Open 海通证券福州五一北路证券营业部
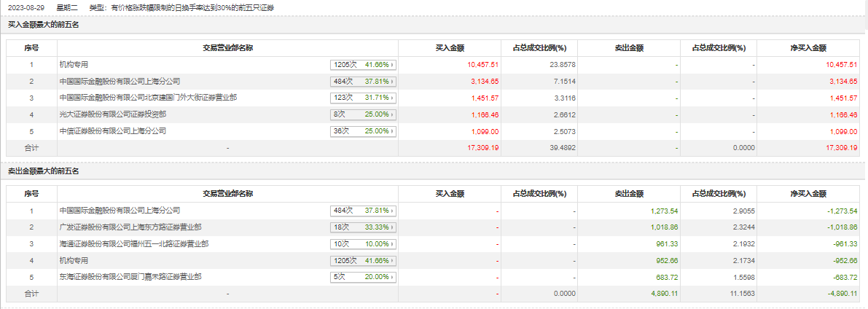The height and width of the screenshot is (309, 868). pyautogui.click(x=134, y=243)
